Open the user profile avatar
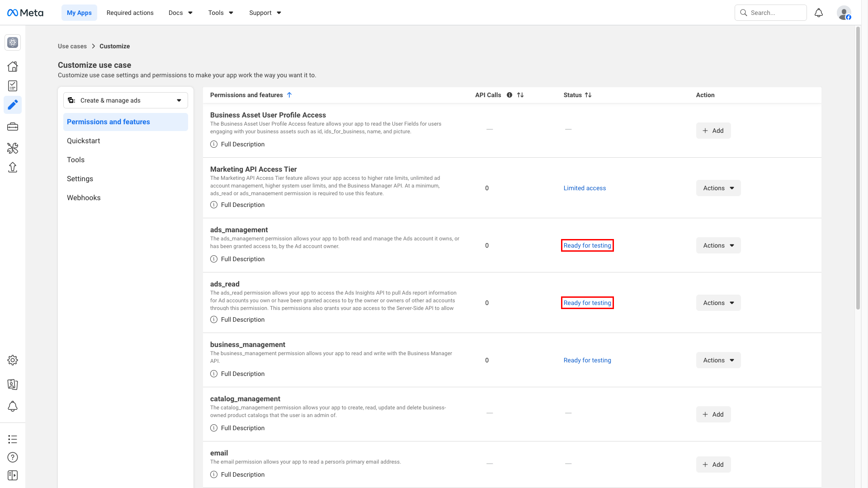The image size is (868, 488). [844, 13]
